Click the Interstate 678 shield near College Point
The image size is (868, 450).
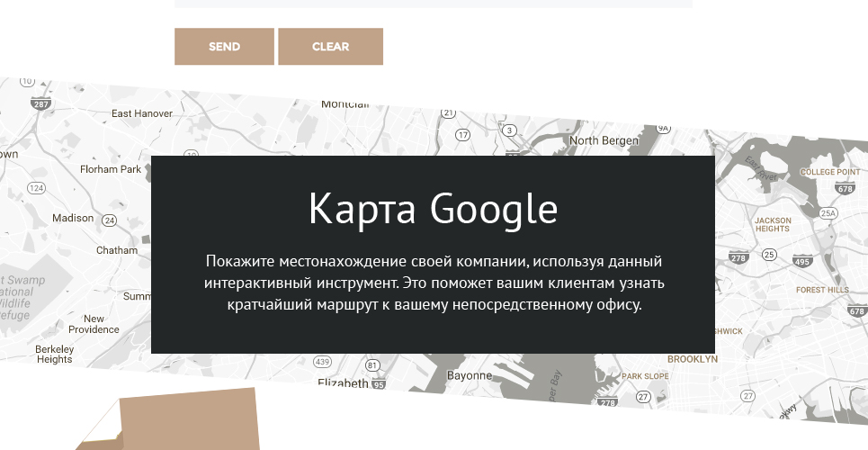[846, 188]
